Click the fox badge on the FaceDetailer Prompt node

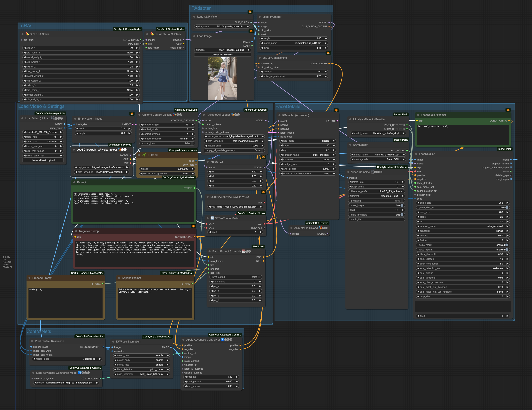(508, 110)
